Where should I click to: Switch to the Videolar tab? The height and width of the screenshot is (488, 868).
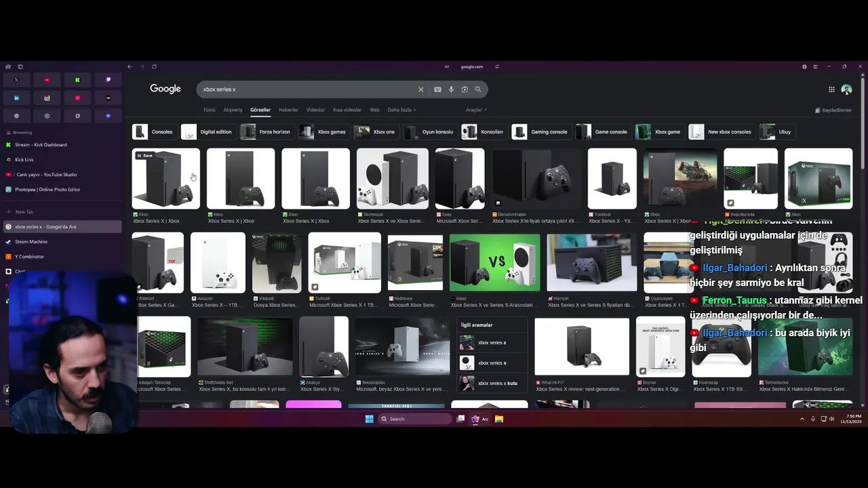315,110
